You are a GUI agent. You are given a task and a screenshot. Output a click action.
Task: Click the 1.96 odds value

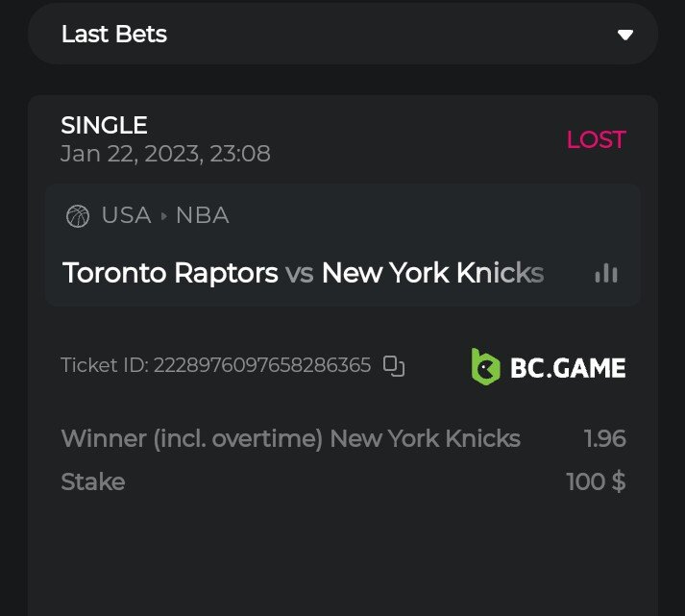(x=604, y=439)
